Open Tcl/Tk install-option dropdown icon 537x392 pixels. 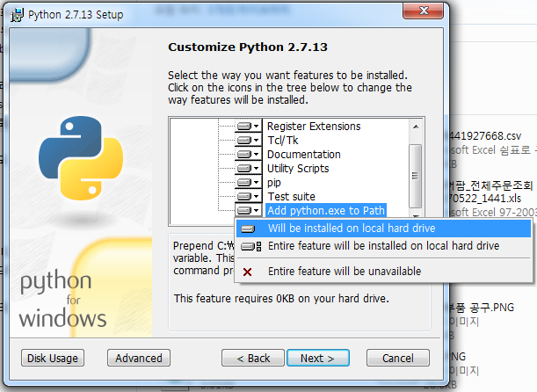point(249,140)
